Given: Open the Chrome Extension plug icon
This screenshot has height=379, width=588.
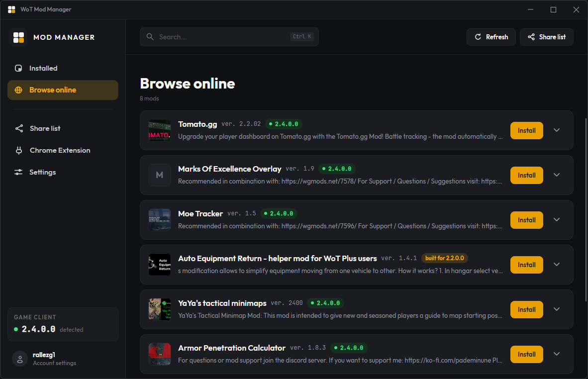Looking at the screenshot, I should [x=19, y=150].
